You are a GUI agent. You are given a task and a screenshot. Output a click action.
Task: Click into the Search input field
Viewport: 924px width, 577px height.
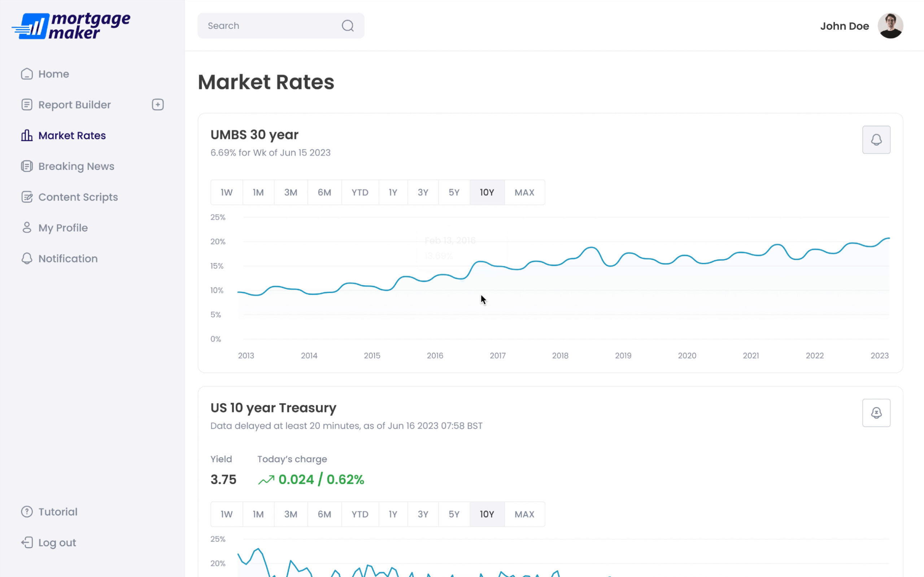[x=267, y=26]
